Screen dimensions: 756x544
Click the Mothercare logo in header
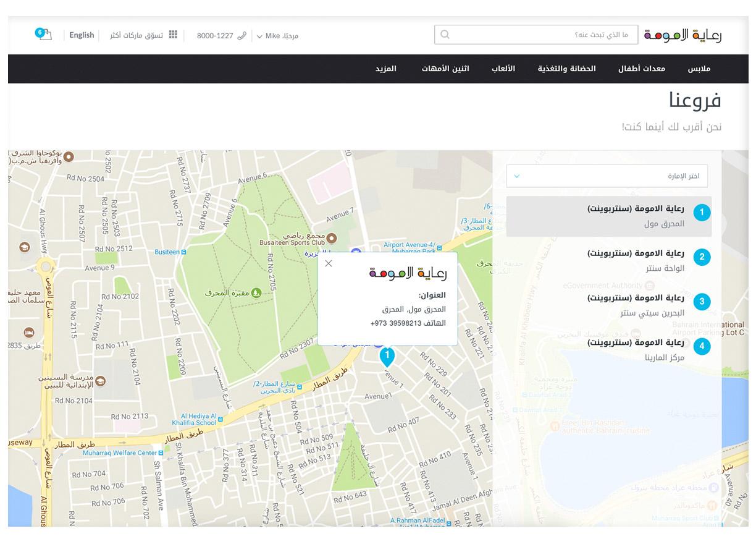(x=682, y=35)
